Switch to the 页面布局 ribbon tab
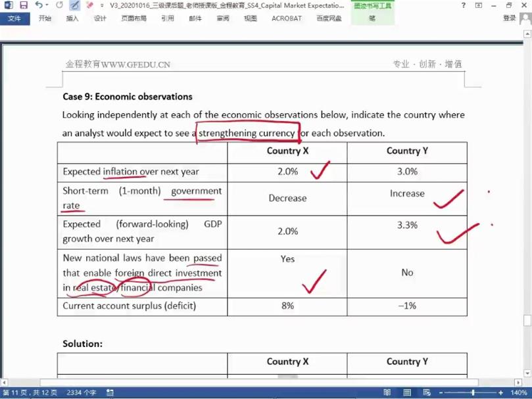 133,18
